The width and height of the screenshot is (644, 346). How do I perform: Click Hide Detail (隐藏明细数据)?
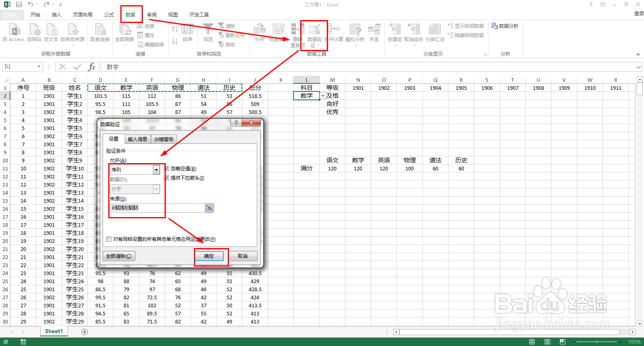(x=466, y=35)
